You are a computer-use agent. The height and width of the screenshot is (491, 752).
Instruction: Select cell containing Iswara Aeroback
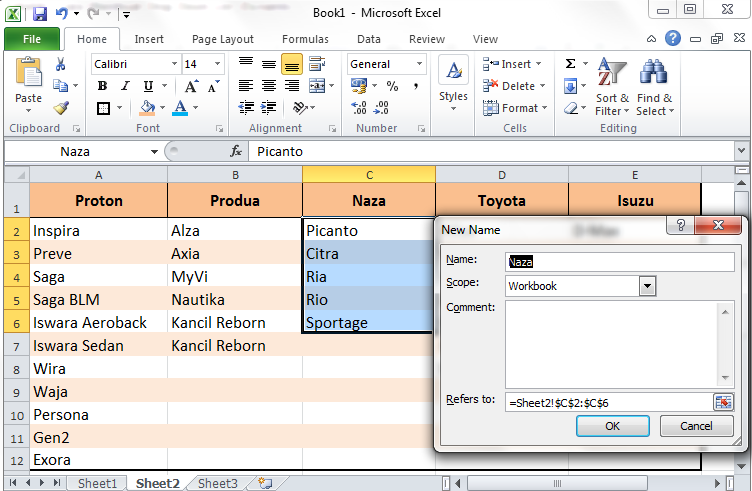[99, 323]
